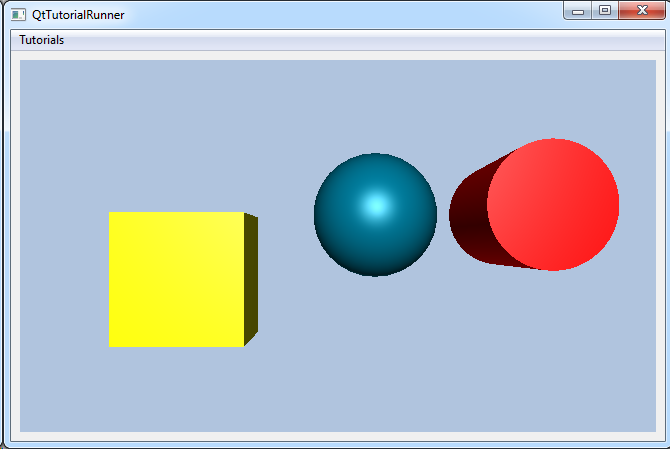Click empty blue background below the cylinder
The image size is (670, 449).
540,350
